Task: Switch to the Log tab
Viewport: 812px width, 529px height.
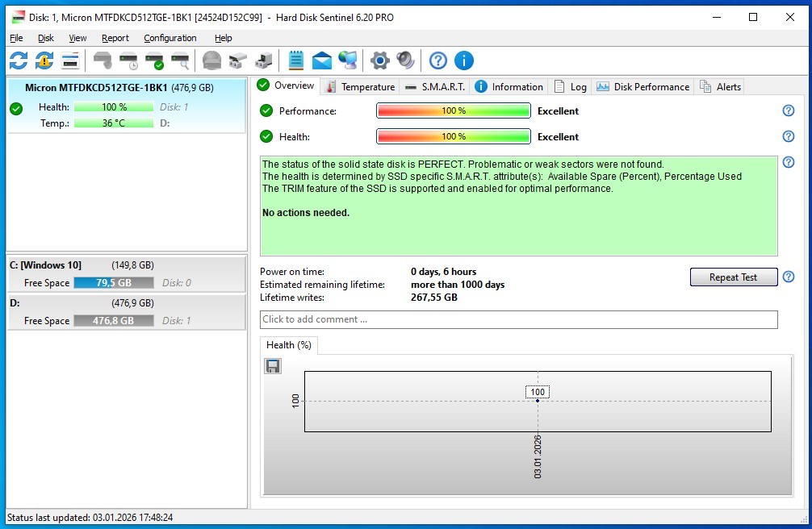Action: 570,87
